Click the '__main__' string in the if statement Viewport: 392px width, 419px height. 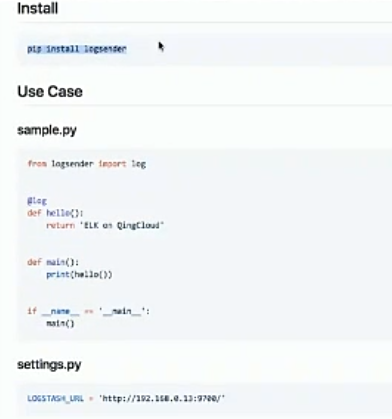pyautogui.click(x=122, y=311)
